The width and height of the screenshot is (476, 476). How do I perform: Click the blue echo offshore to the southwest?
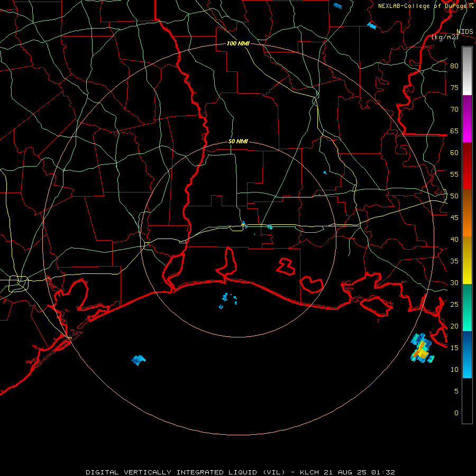pyautogui.click(x=139, y=360)
